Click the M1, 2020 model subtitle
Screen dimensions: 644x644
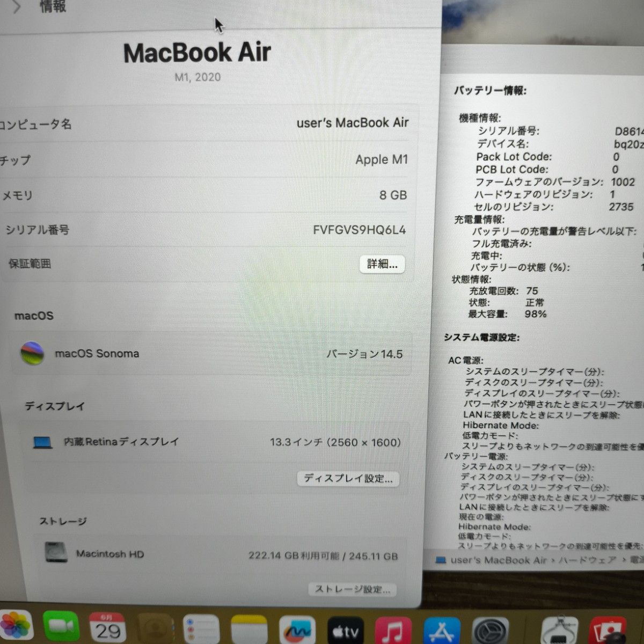coord(197,77)
